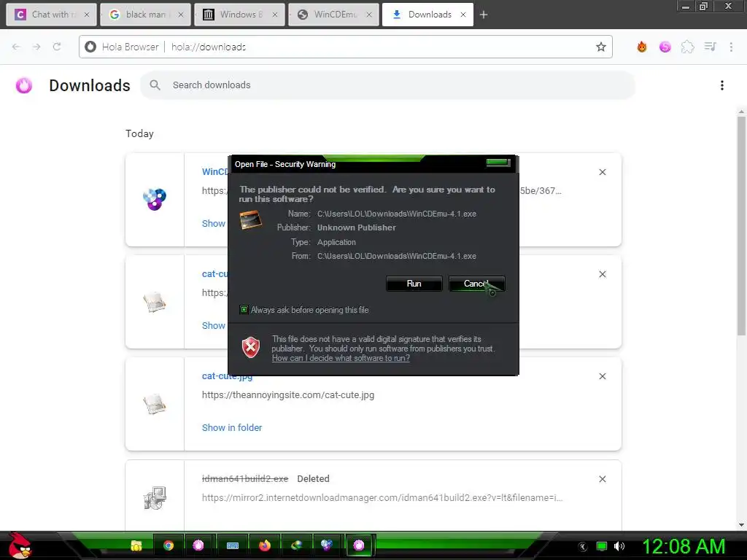Remove the WinCDEmu download from the list
Viewport: 747px width, 560px height.
click(x=602, y=172)
